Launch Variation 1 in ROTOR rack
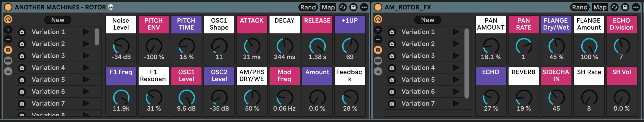Screen dimensions: 644x122 pyautogui.click(x=86, y=32)
